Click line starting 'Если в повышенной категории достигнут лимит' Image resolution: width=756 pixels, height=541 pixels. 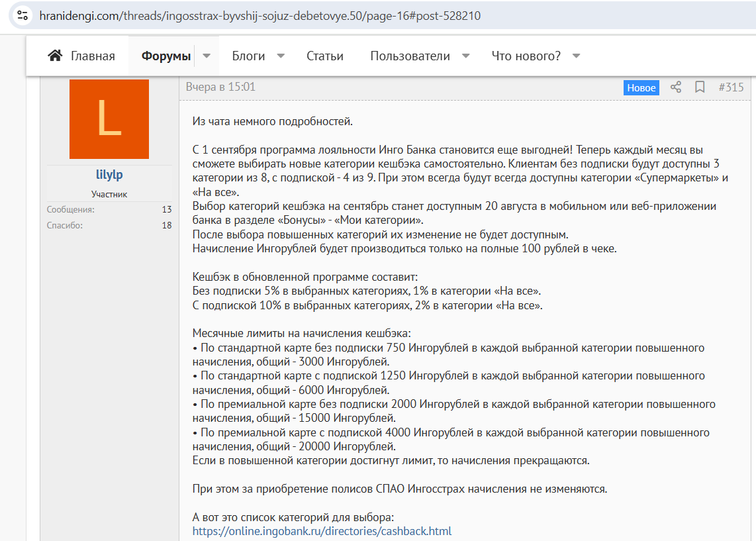(391, 460)
